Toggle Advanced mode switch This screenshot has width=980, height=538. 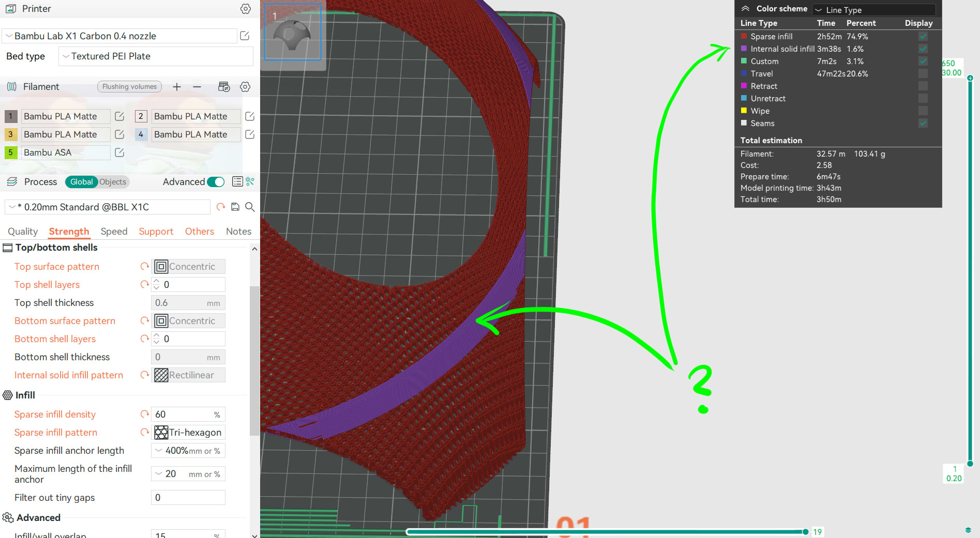[x=216, y=182]
